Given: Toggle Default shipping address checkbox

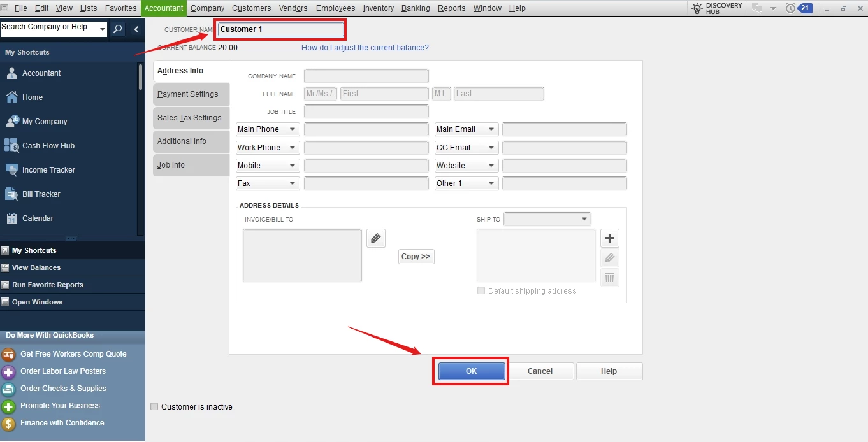Looking at the screenshot, I should coord(481,290).
